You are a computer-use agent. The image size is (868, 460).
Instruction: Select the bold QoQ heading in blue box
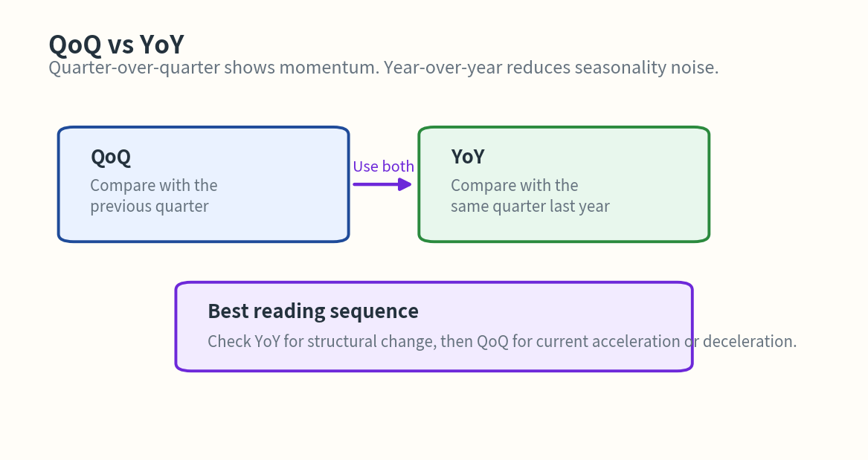[111, 157]
